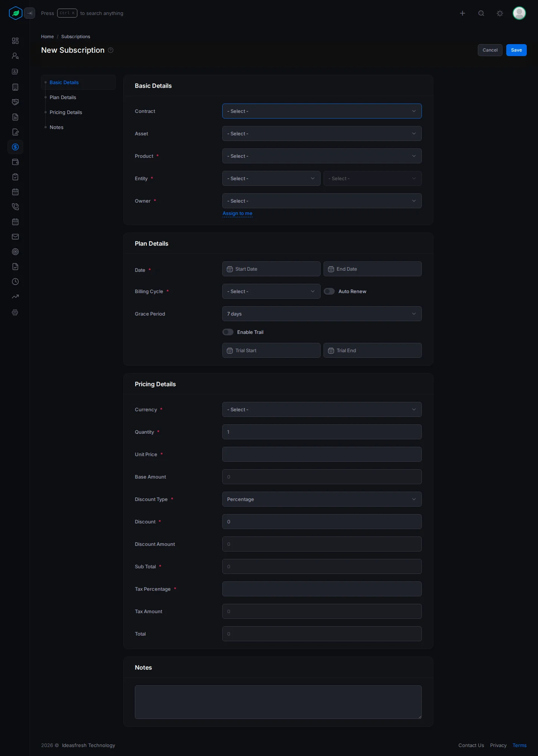
Task: Open the settings gear in sidebar
Action: pos(15,312)
